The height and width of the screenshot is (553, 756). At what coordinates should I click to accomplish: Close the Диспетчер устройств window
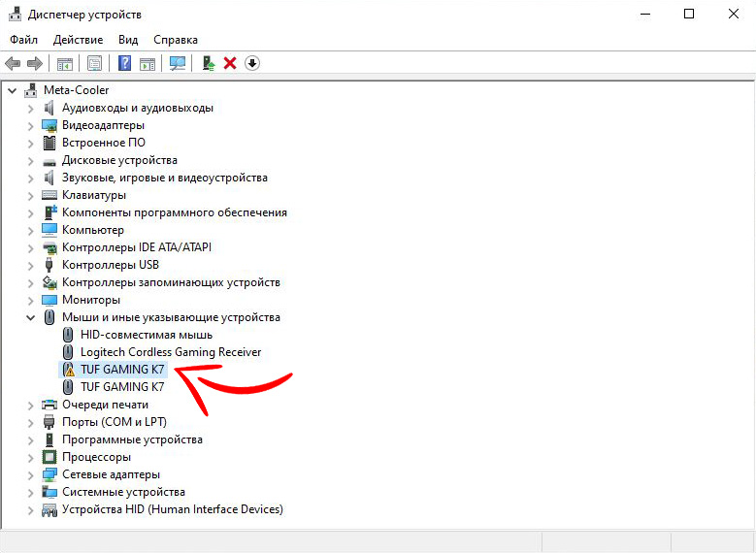click(734, 14)
